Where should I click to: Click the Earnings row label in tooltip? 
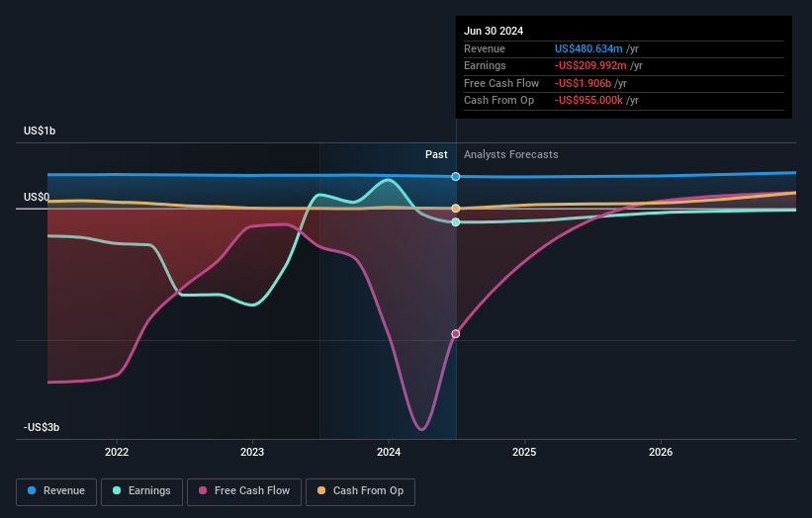tap(485, 65)
